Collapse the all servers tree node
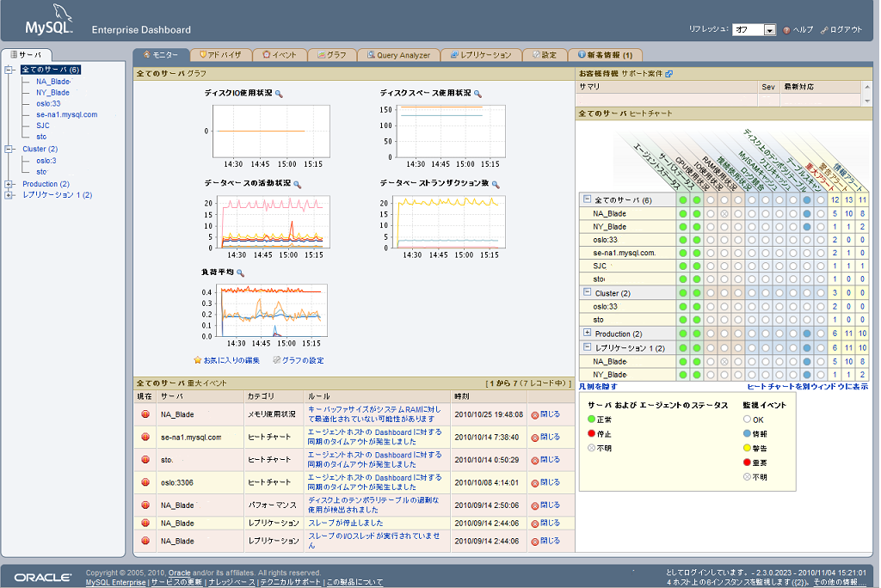Viewport: 881px width, 588px height. [x=9, y=70]
